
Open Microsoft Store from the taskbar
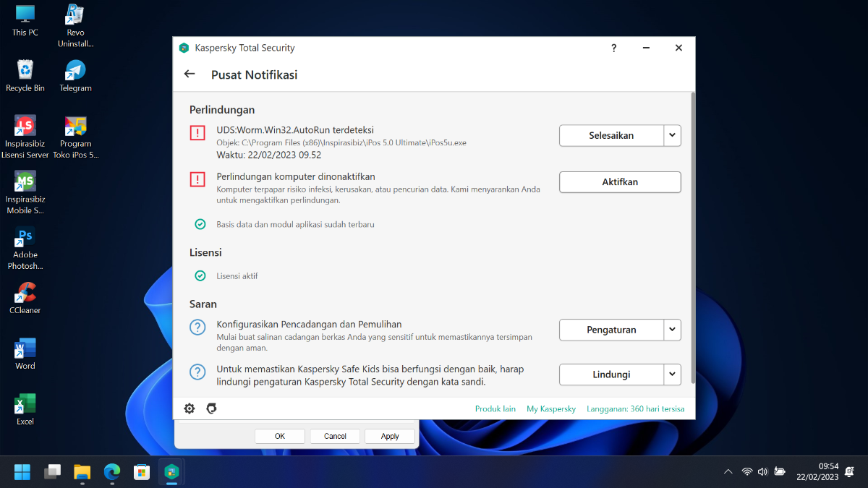click(x=142, y=472)
